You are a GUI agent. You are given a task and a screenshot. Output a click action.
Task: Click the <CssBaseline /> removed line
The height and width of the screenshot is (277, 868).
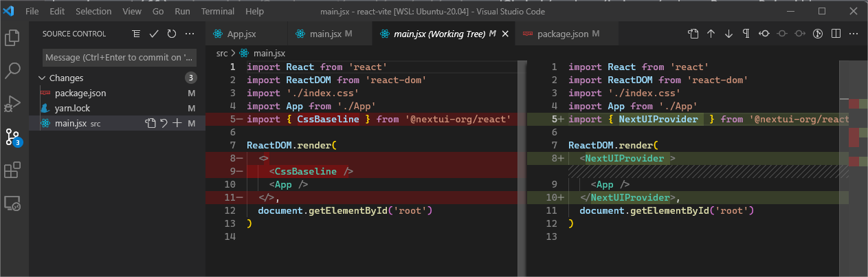(x=311, y=172)
